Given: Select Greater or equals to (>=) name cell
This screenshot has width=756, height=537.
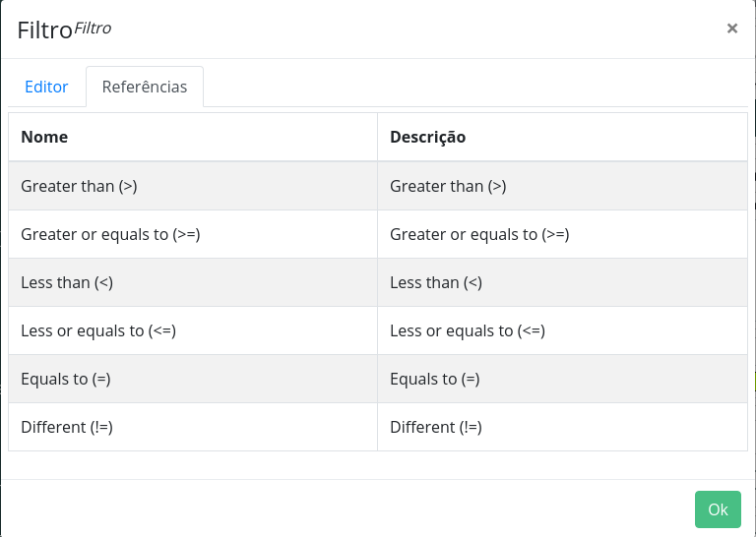Looking at the screenshot, I should point(193,234).
